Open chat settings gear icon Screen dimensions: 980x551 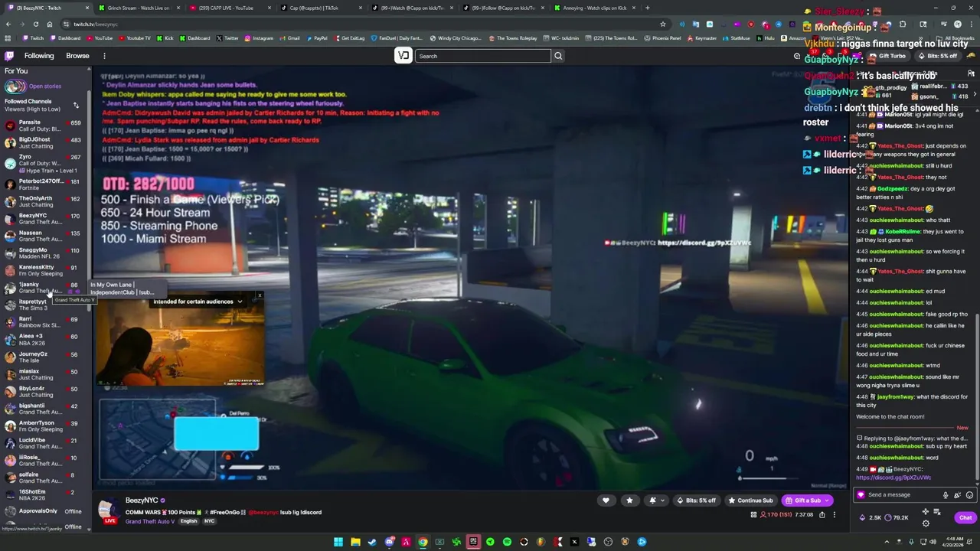[926, 523]
